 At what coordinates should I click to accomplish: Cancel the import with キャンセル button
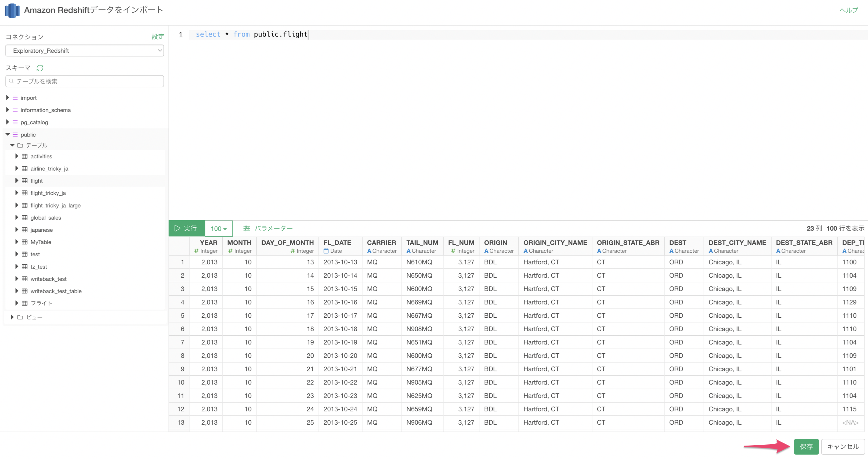(843, 447)
